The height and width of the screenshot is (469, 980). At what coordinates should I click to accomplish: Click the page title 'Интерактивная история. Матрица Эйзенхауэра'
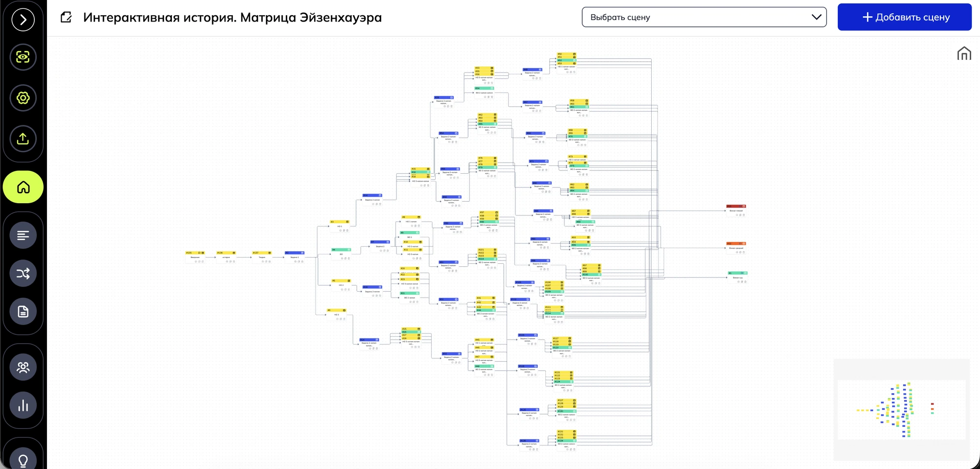pyautogui.click(x=232, y=18)
